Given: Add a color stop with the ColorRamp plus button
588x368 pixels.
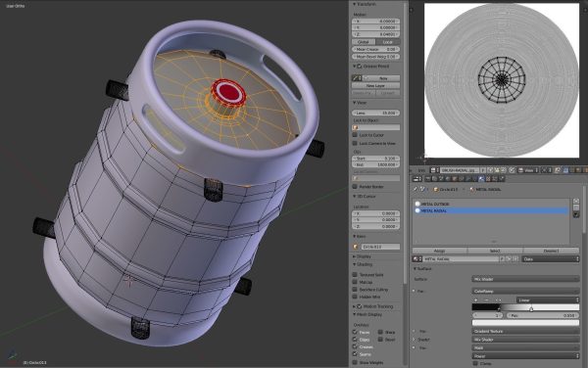Looking at the screenshot, I should (476, 299).
